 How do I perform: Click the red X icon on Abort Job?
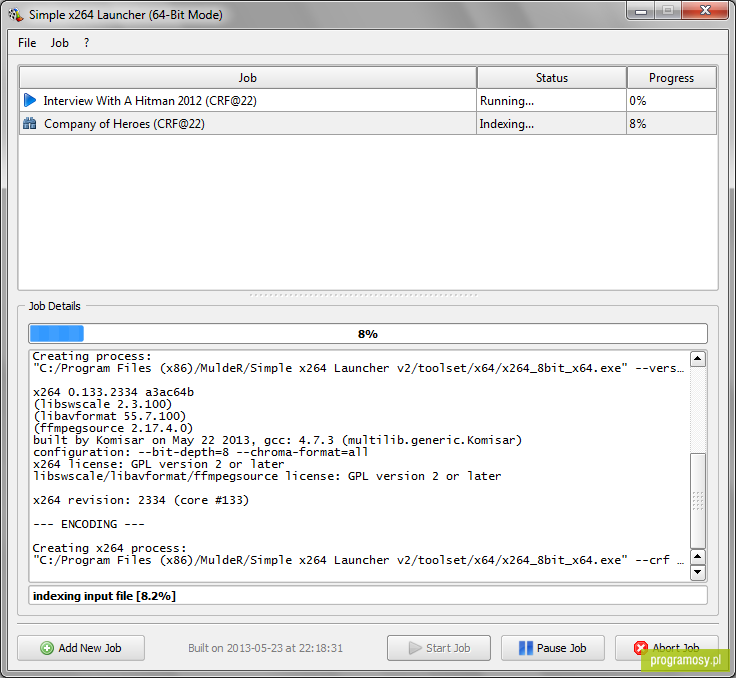640,648
